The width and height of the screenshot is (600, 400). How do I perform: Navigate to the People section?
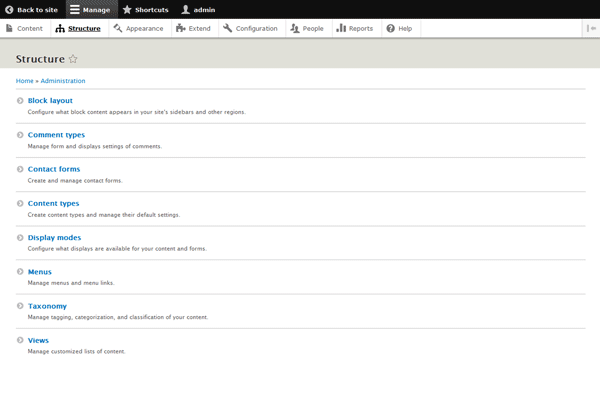(x=308, y=28)
